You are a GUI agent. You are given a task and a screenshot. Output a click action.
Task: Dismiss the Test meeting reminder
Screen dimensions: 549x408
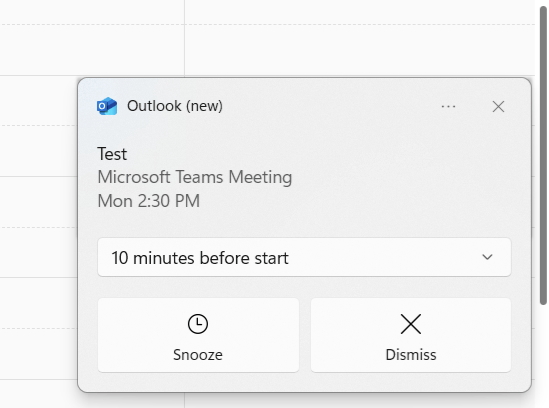coord(411,335)
